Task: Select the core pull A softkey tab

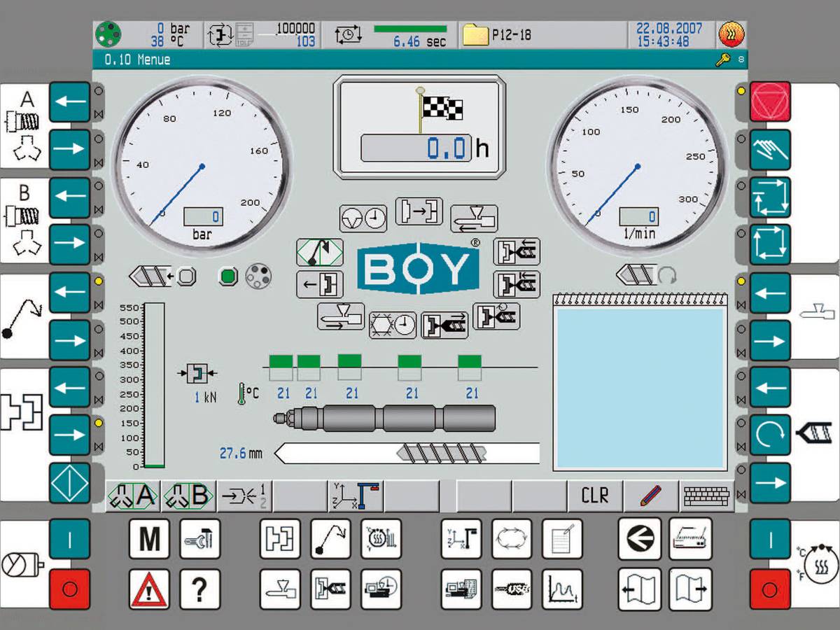Action: [133, 496]
